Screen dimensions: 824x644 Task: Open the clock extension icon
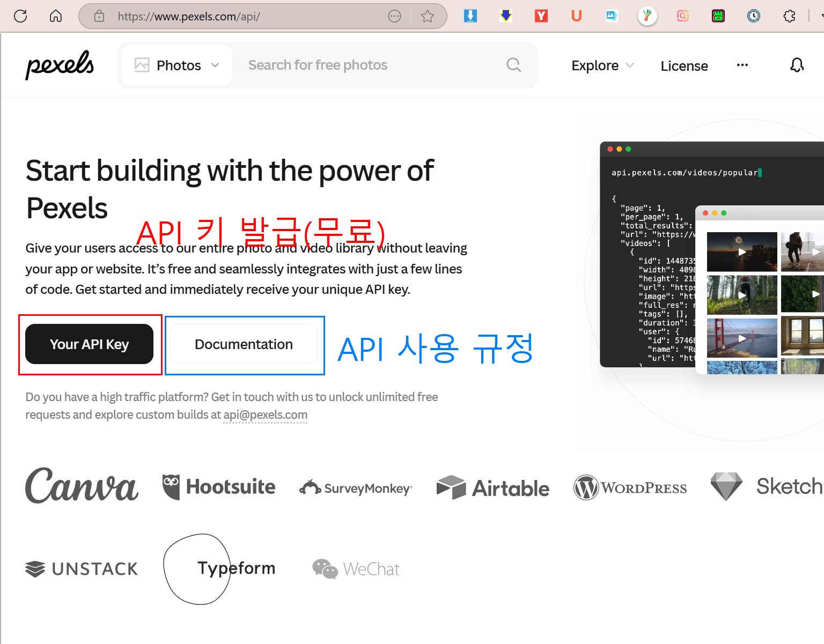coord(754,16)
